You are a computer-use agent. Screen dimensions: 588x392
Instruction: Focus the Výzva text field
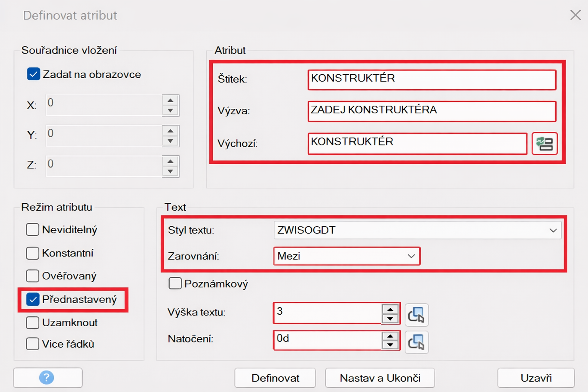click(431, 111)
